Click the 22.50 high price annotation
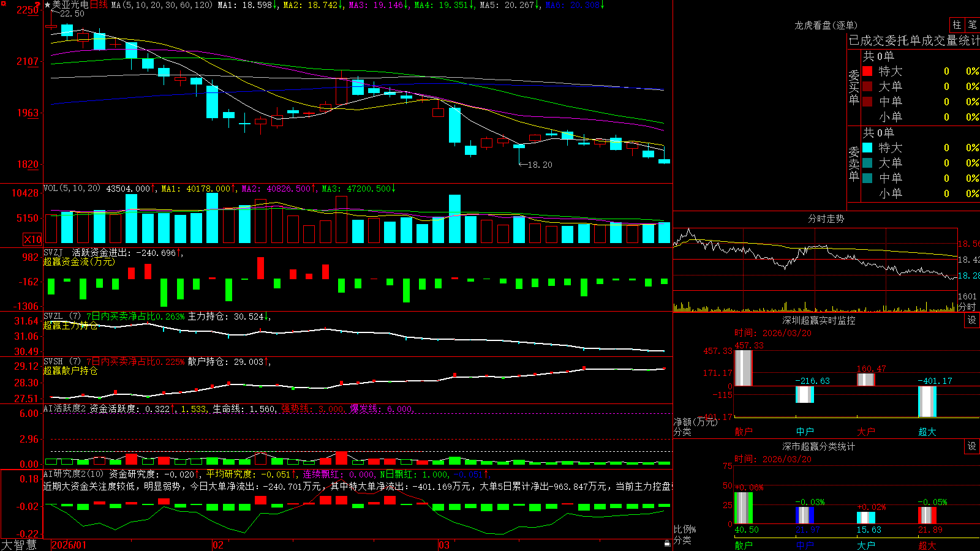This screenshot has width=980, height=551. [72, 13]
